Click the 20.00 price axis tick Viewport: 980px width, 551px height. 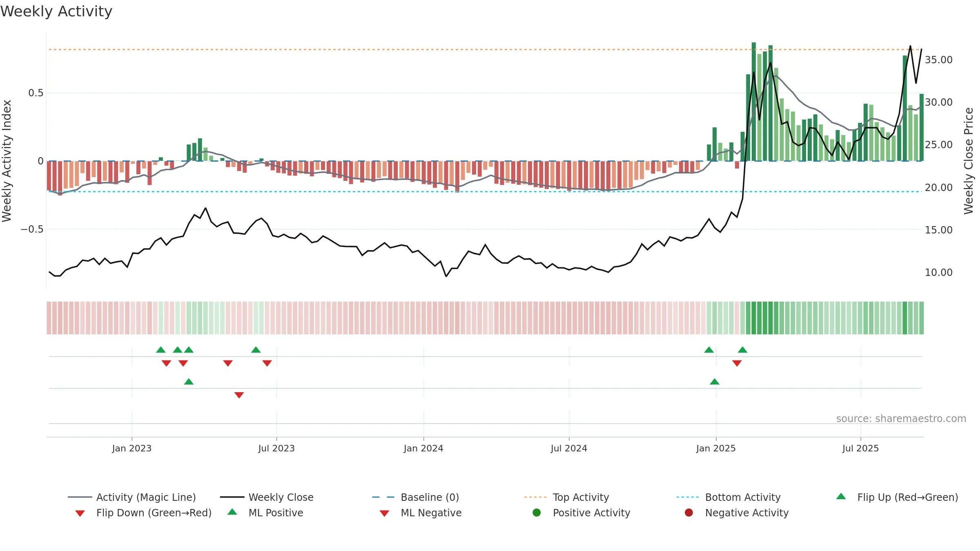click(938, 187)
